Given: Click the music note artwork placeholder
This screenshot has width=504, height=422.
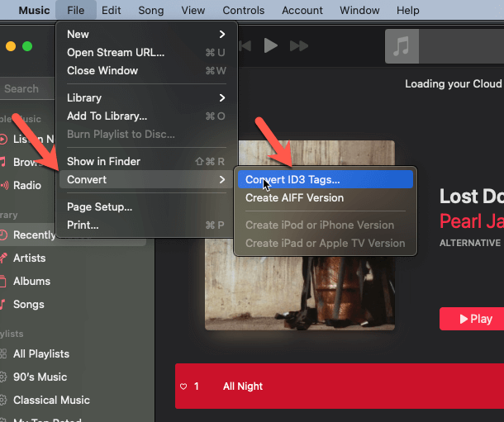Looking at the screenshot, I should coord(402,46).
